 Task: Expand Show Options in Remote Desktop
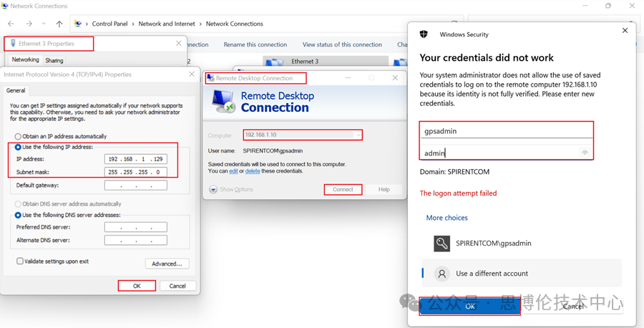click(231, 190)
